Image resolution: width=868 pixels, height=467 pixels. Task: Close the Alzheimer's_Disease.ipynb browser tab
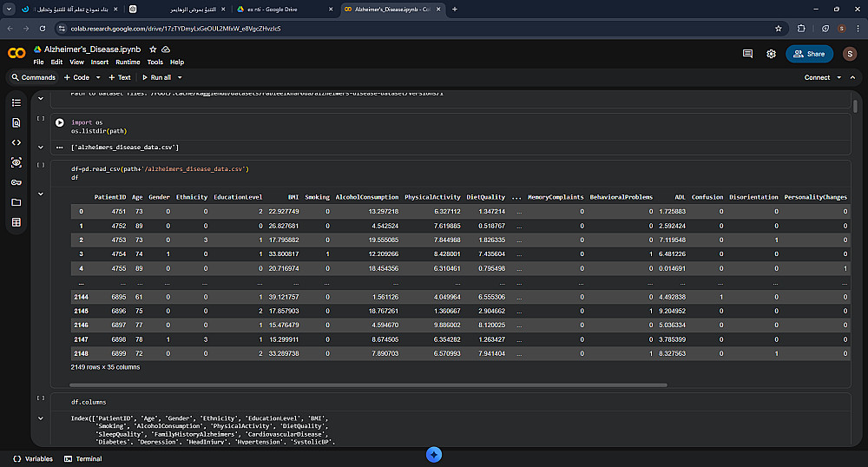438,9
